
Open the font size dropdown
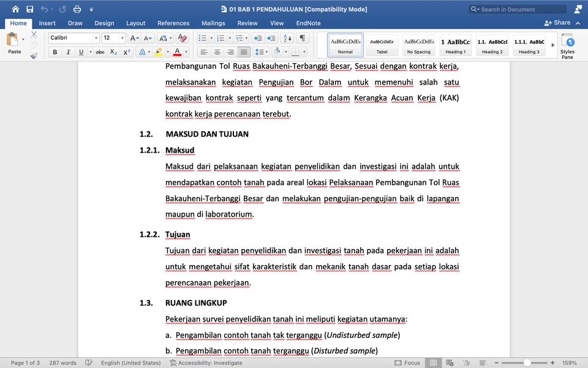121,38
